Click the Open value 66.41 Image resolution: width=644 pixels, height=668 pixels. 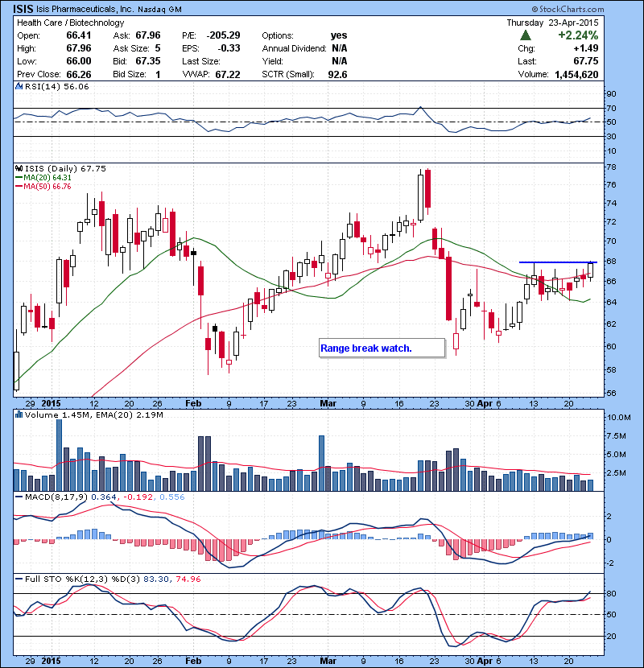pos(79,35)
